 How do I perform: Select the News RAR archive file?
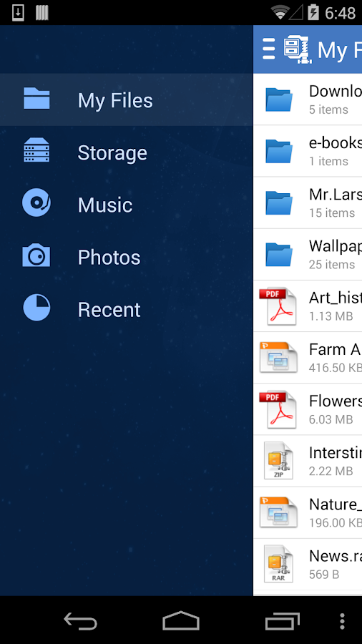pyautogui.click(x=308, y=565)
